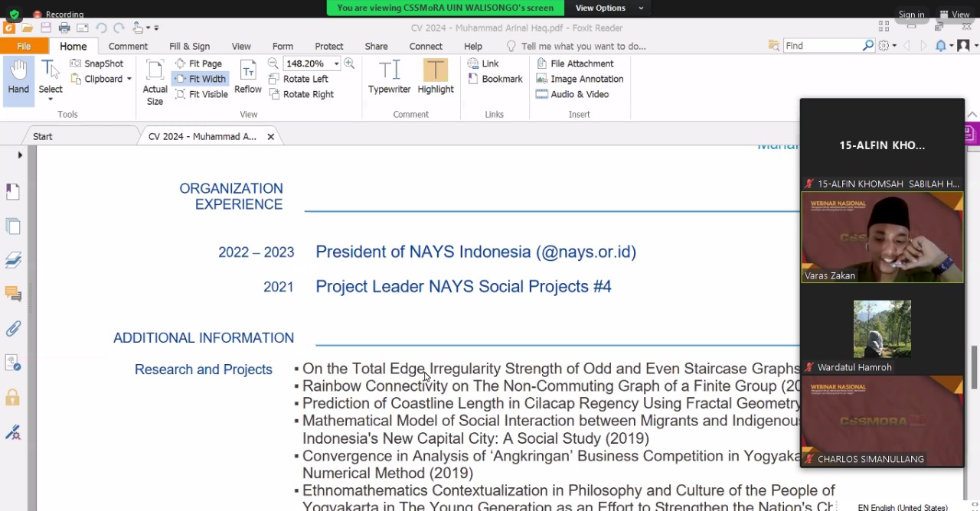Activate the Highlight tool
Viewport: 980px width, 511px height.
pyautogui.click(x=435, y=78)
